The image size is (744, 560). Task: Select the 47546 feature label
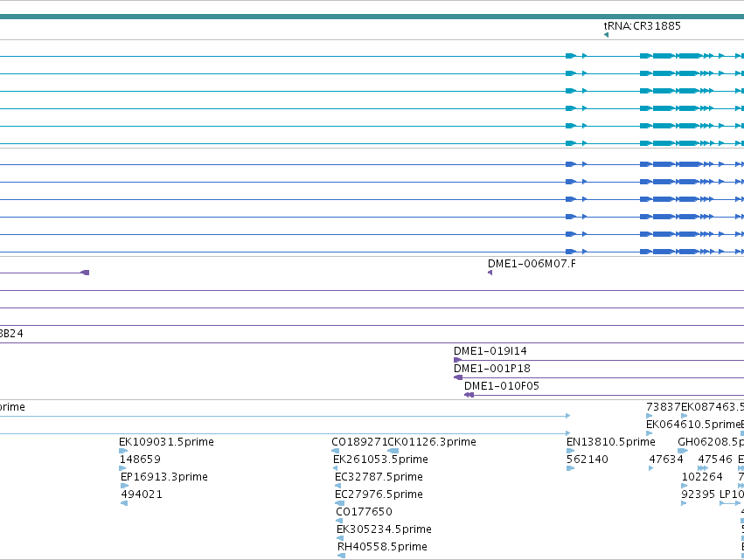715,459
